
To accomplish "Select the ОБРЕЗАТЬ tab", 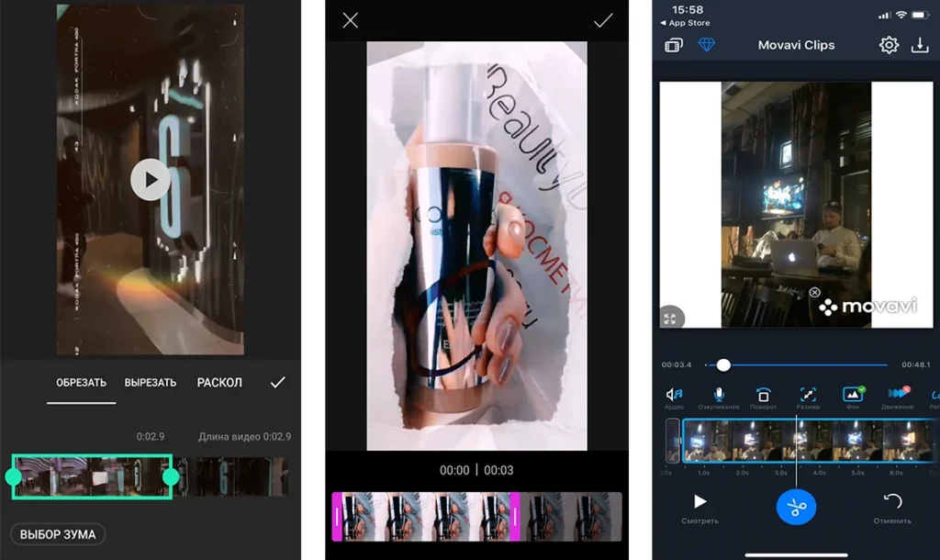I will click(81, 383).
